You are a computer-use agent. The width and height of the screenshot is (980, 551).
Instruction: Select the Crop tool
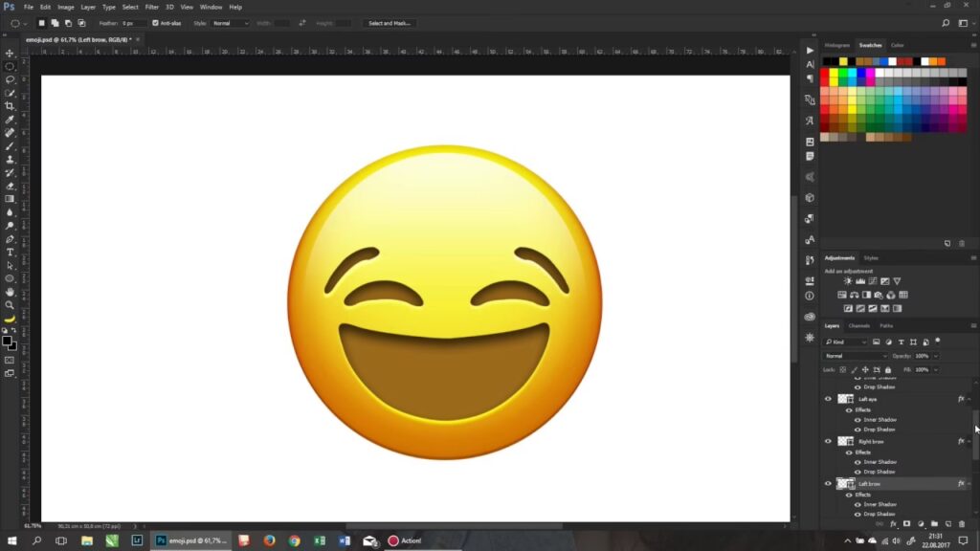pyautogui.click(x=10, y=106)
